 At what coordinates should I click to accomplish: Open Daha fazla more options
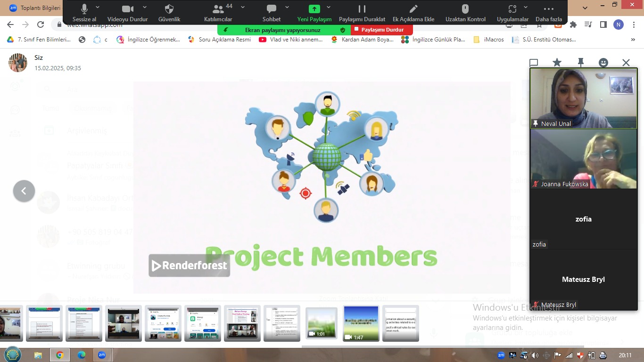coord(549,13)
